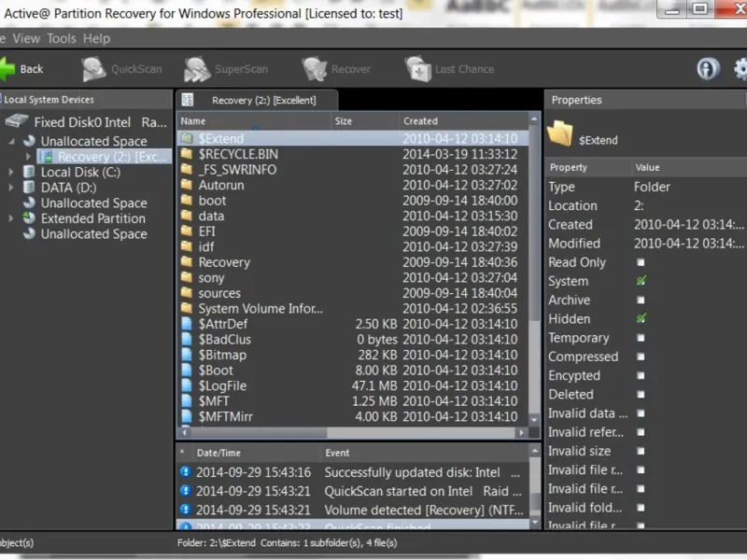Image resolution: width=747 pixels, height=560 pixels.
Task: Sort the file list by Created column
Action: pos(463,121)
